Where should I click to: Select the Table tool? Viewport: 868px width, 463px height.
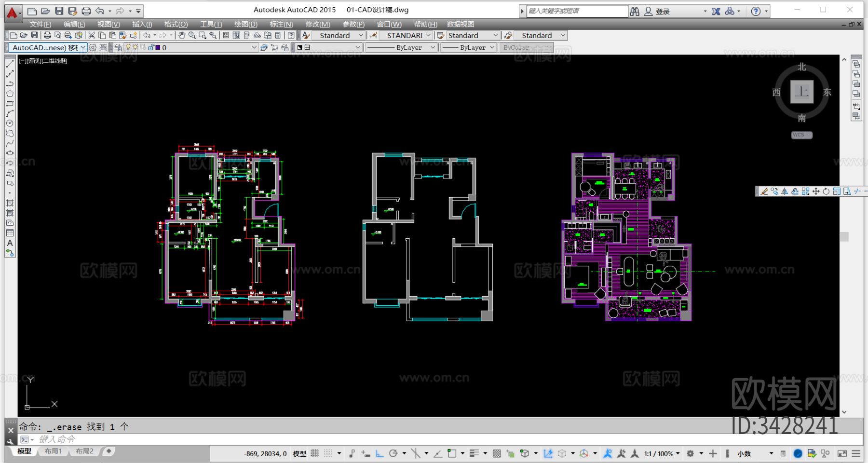click(10, 233)
